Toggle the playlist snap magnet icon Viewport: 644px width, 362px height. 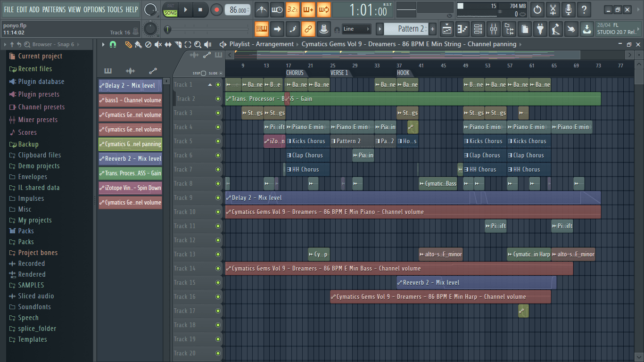(113, 44)
